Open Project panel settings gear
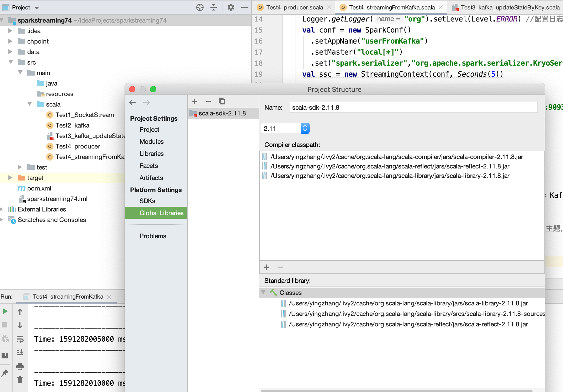Screen dimensions: 563x392 tap(231, 7)
